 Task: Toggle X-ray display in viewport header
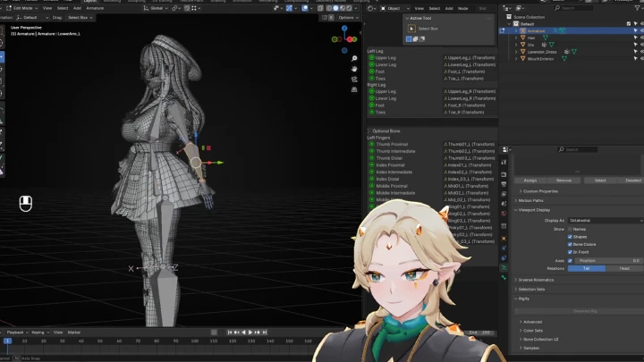pos(320,8)
